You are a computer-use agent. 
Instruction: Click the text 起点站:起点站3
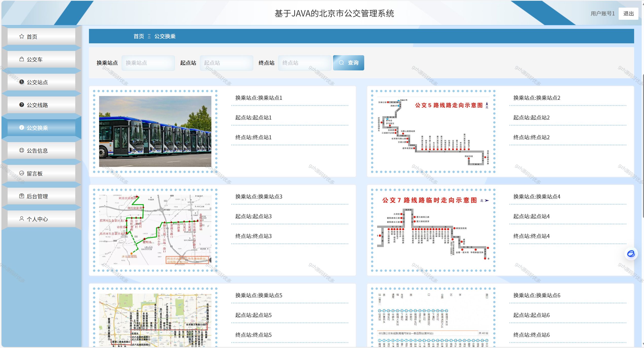pos(253,216)
